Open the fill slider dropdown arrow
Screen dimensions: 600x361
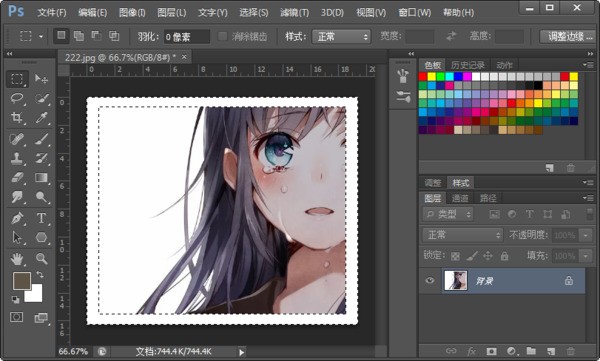point(585,256)
